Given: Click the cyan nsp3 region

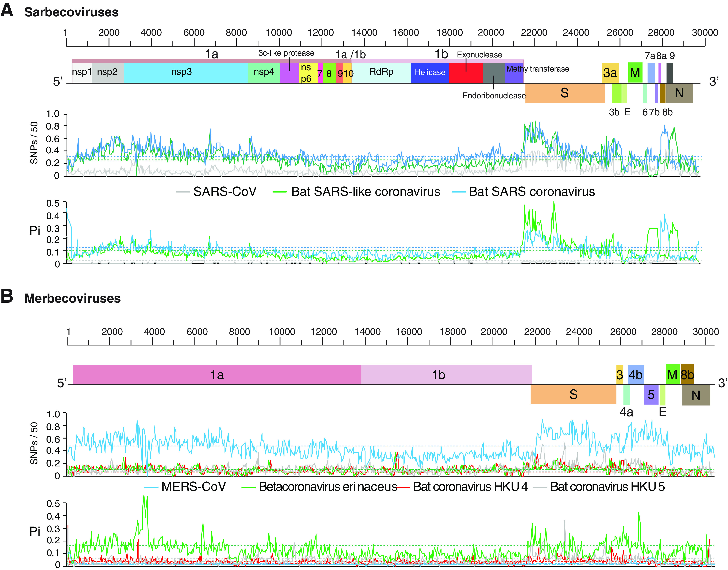Looking at the screenshot, I should pos(186,73).
